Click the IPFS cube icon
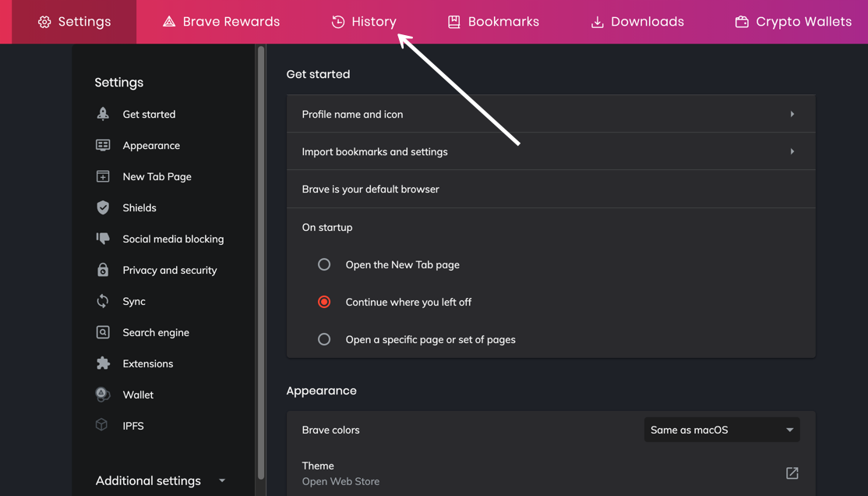The width and height of the screenshot is (868, 496). (103, 425)
